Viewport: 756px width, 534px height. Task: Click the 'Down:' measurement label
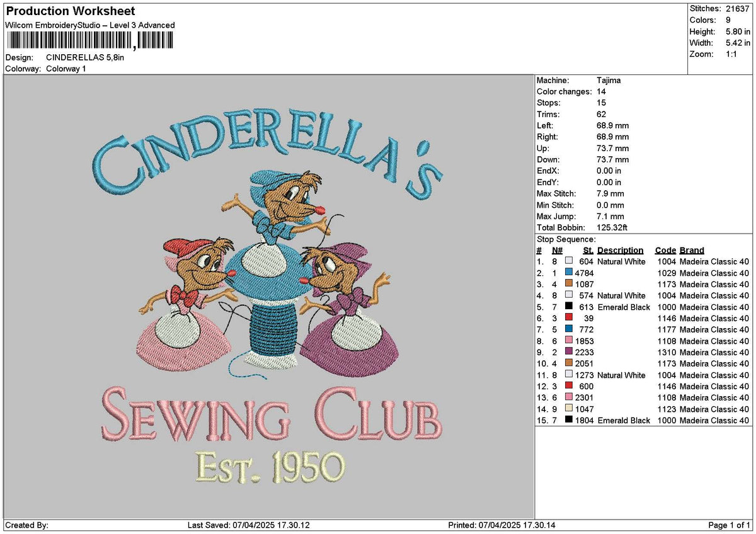click(x=547, y=160)
